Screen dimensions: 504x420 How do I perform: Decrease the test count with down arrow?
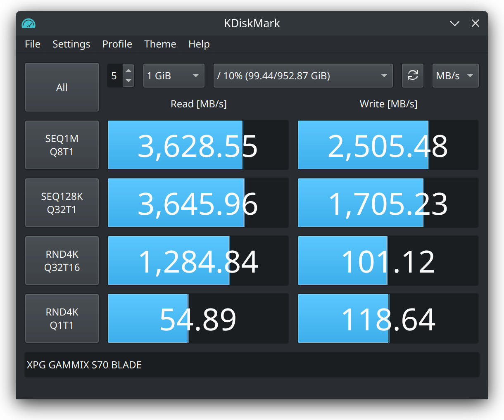(128, 81)
